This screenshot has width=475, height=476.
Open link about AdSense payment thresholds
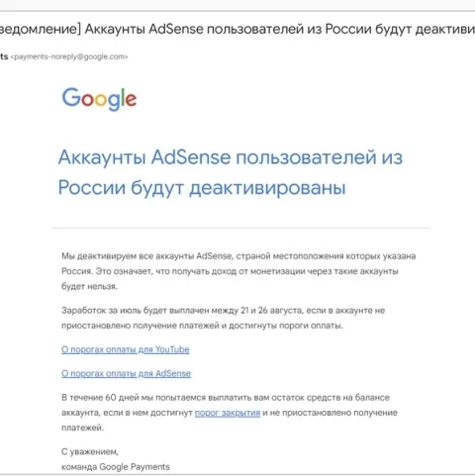click(x=126, y=374)
